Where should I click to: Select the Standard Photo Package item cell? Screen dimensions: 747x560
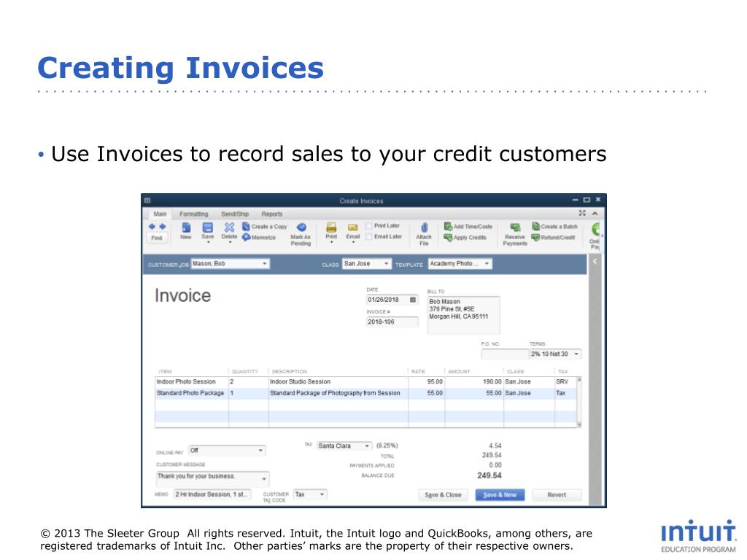pyautogui.click(x=192, y=393)
